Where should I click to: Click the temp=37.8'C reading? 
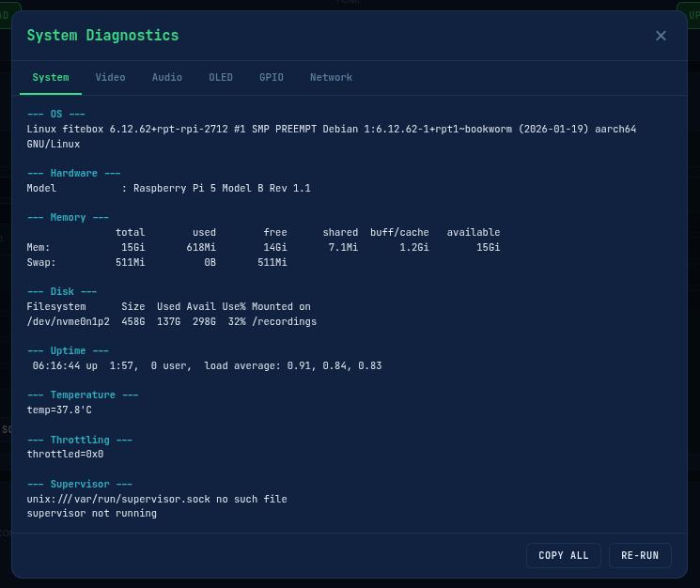[59, 410]
